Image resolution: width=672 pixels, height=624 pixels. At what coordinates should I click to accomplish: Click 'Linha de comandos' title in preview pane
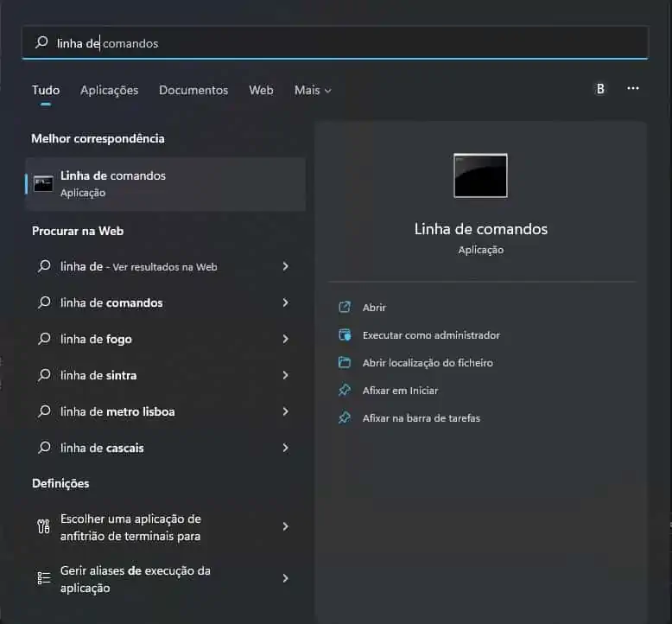pos(481,229)
